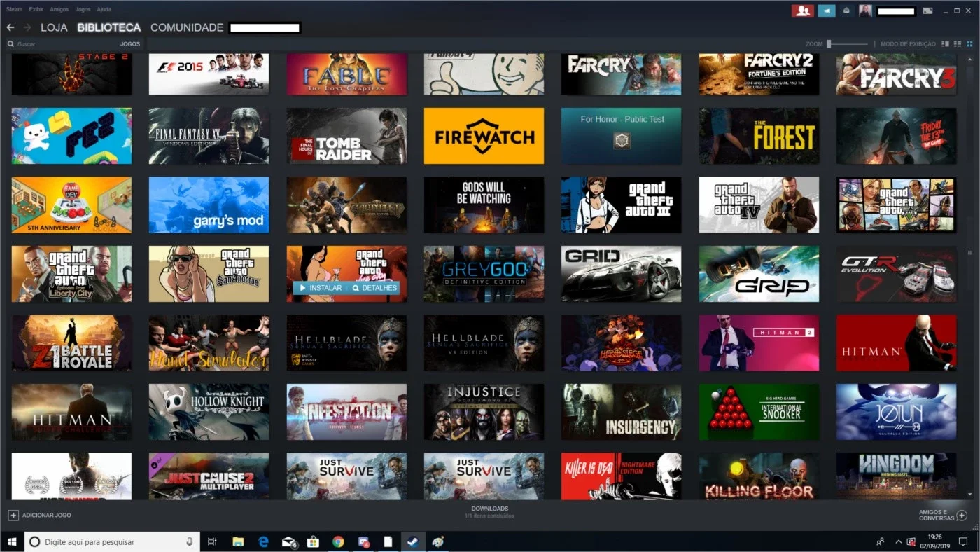Open the JOGOS filter dropdown beside search
980x552 pixels.
pos(129,43)
